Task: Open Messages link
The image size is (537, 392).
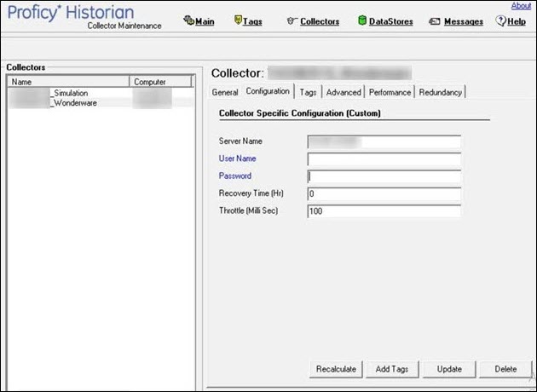Action: 464,21
